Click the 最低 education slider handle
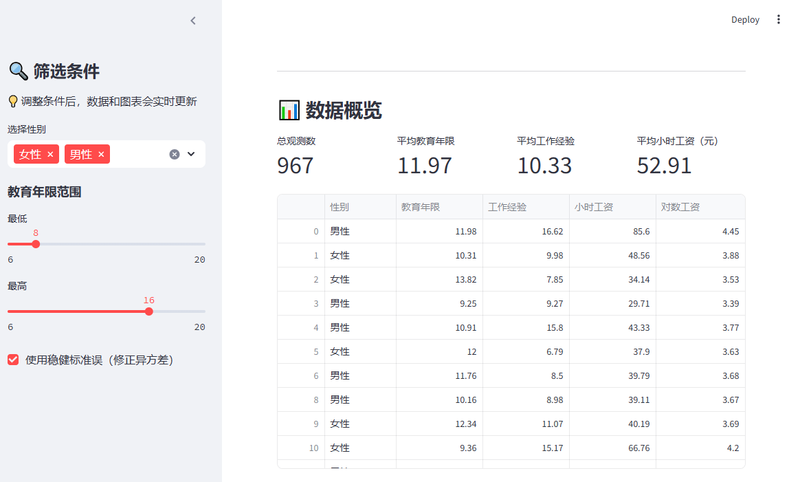Viewport: 800px width, 482px height. tap(36, 244)
